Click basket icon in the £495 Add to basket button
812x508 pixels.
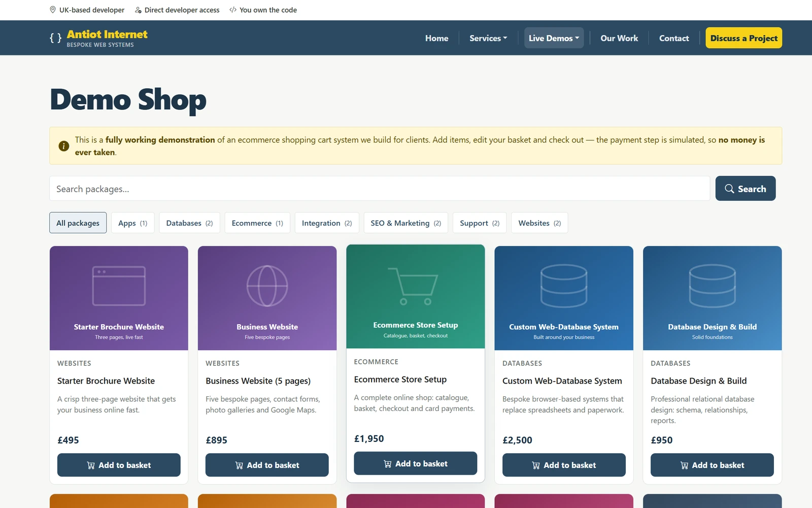[91, 465]
